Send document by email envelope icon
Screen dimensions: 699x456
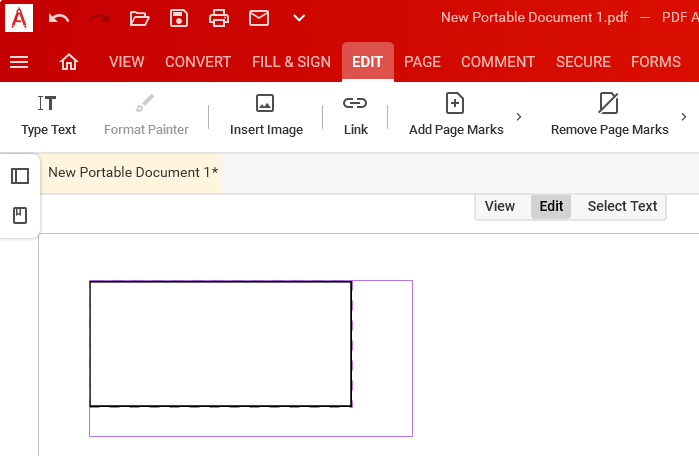259,18
